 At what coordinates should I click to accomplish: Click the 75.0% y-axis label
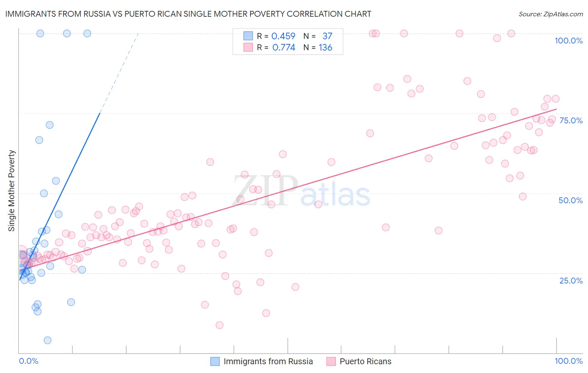(571, 120)
